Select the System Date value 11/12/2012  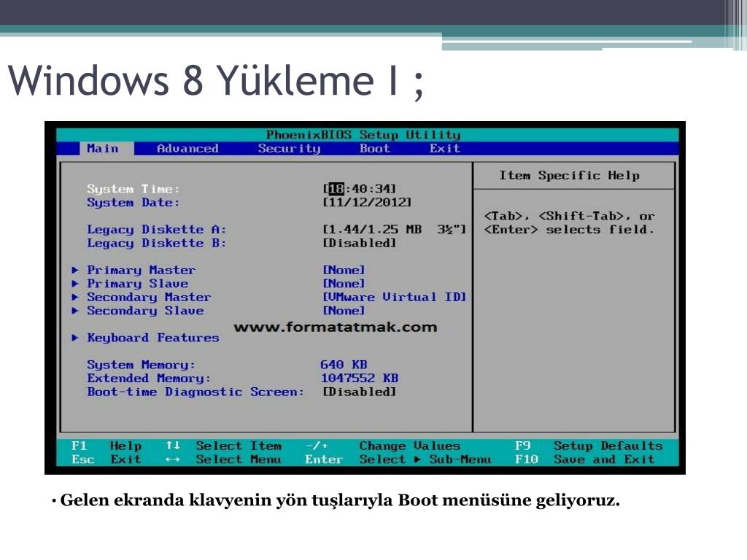coord(367,203)
